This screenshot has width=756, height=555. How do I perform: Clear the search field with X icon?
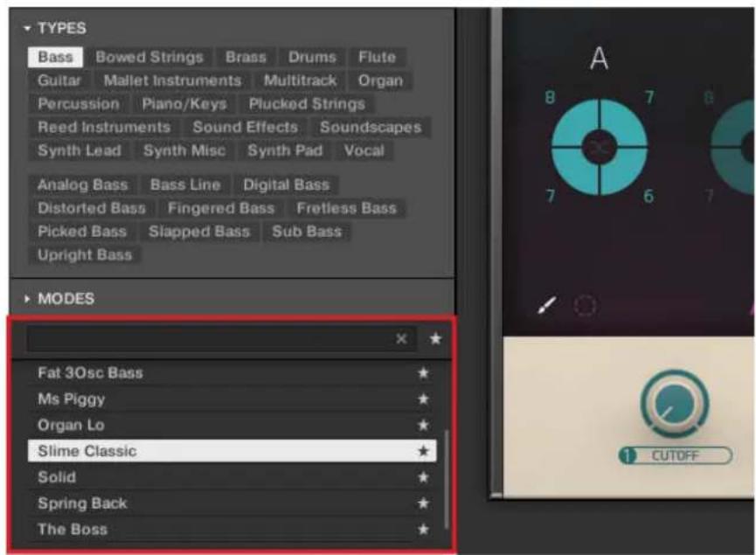pyautogui.click(x=401, y=339)
